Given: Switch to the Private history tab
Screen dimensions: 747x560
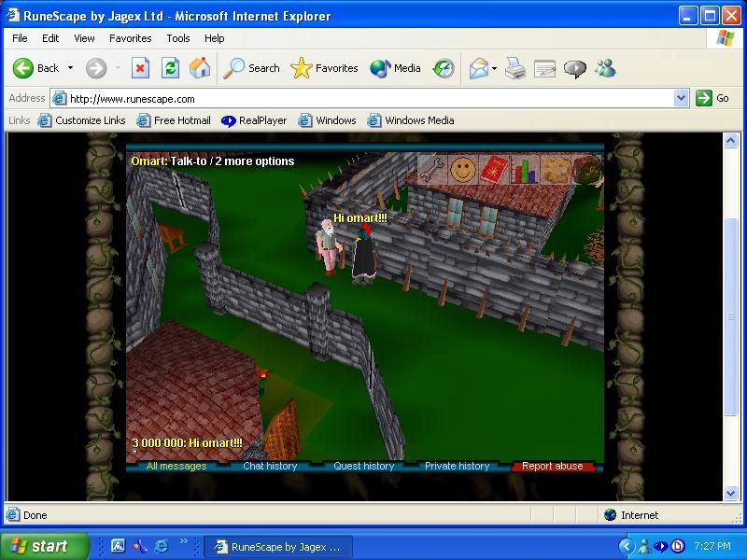Looking at the screenshot, I should 457,466.
